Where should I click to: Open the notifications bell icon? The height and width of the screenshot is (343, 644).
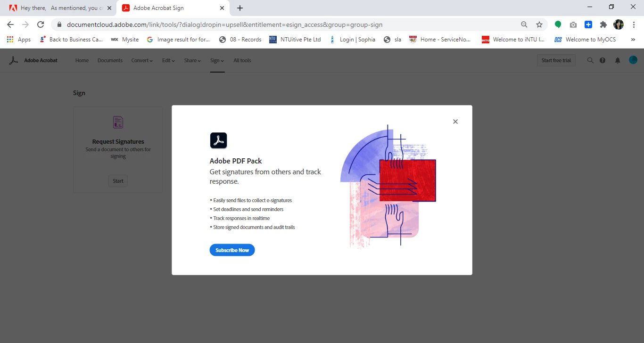pos(618,60)
